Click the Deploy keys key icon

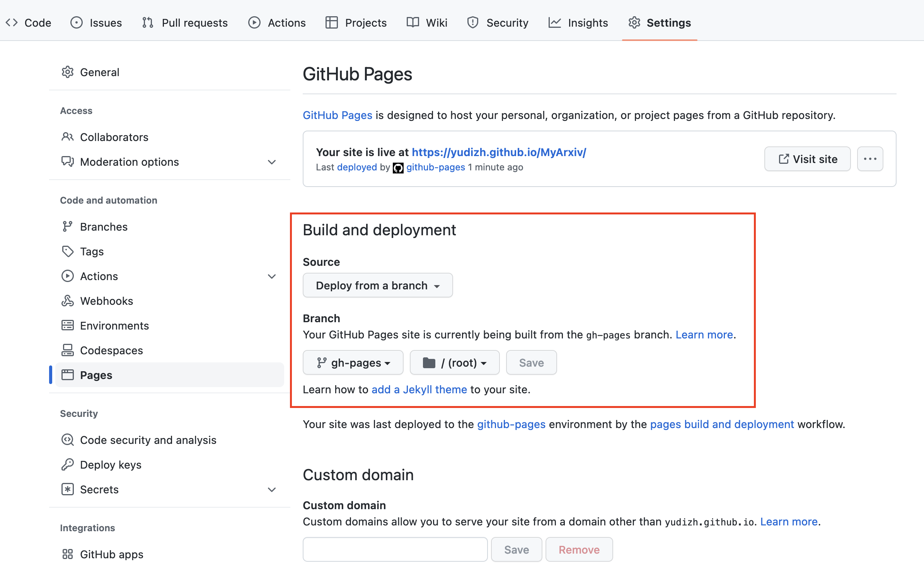click(68, 464)
